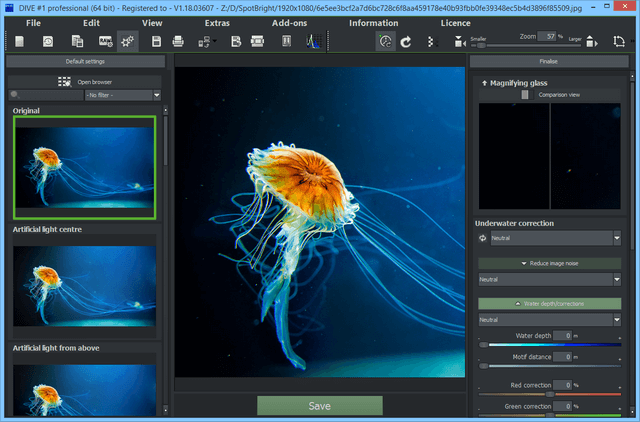
Task: Click the printer icon in toolbar
Action: pyautogui.click(x=178, y=41)
